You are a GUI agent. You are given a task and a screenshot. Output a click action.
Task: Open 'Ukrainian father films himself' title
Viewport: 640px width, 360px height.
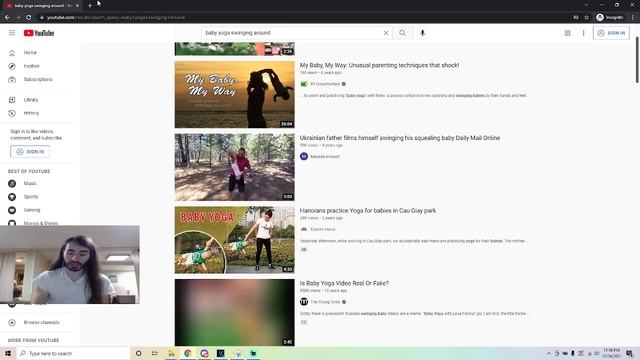(x=400, y=138)
